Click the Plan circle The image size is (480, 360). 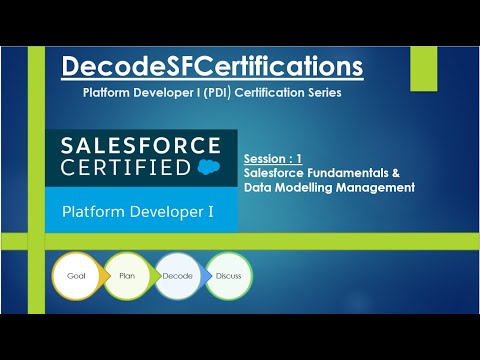(x=127, y=276)
